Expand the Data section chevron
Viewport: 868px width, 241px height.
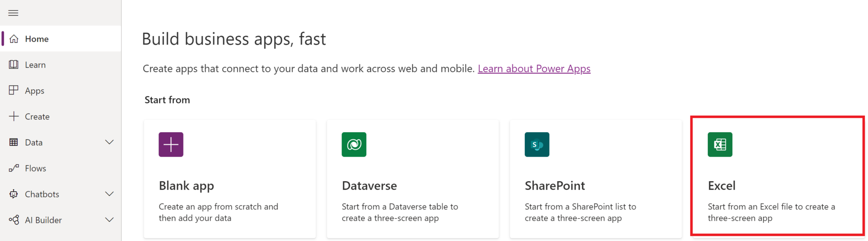coord(109,142)
